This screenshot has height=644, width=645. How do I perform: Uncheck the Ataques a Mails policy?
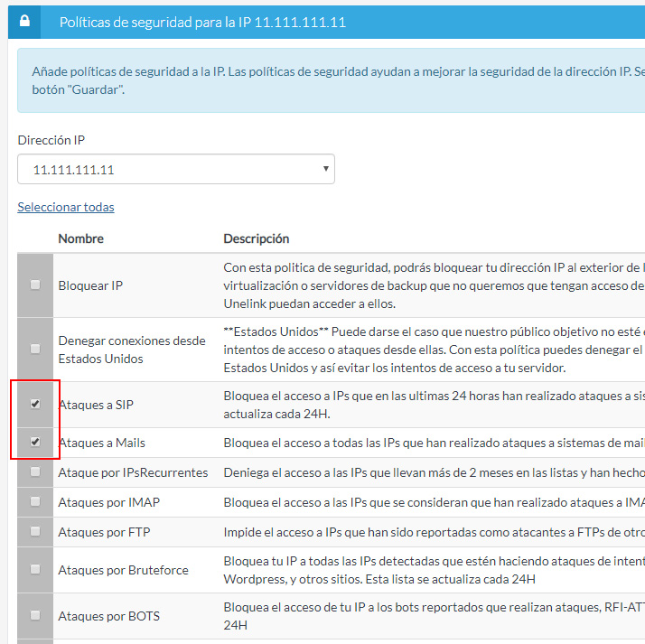pyautogui.click(x=35, y=442)
